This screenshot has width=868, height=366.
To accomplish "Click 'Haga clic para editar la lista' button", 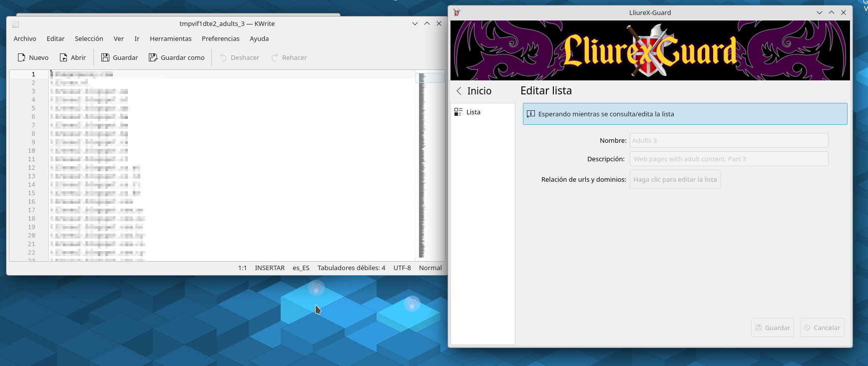I will click(x=675, y=180).
